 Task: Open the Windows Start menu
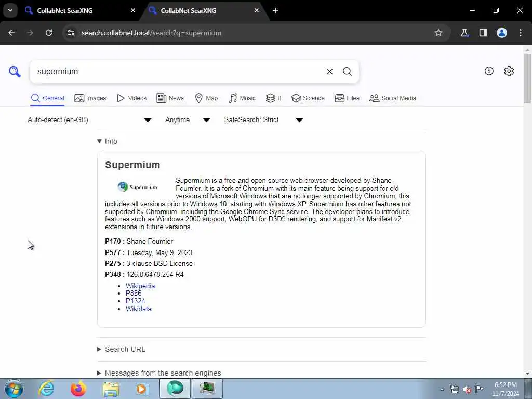[14, 389]
